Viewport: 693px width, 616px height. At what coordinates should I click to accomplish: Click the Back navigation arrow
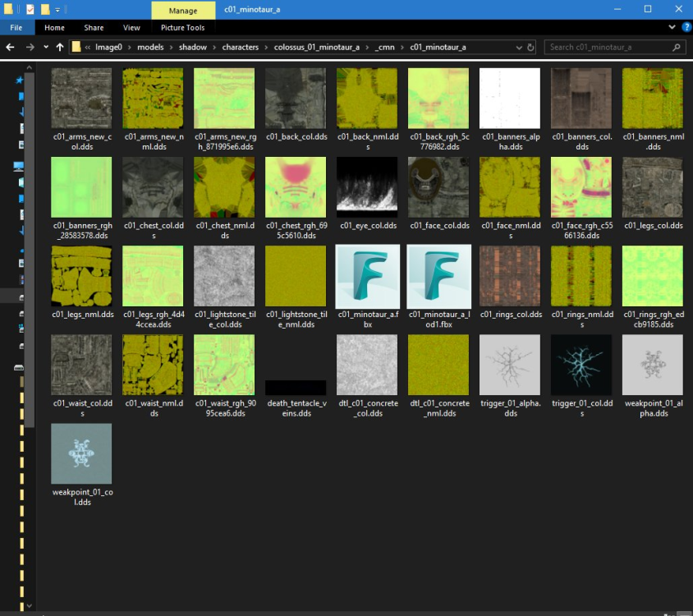(9, 48)
